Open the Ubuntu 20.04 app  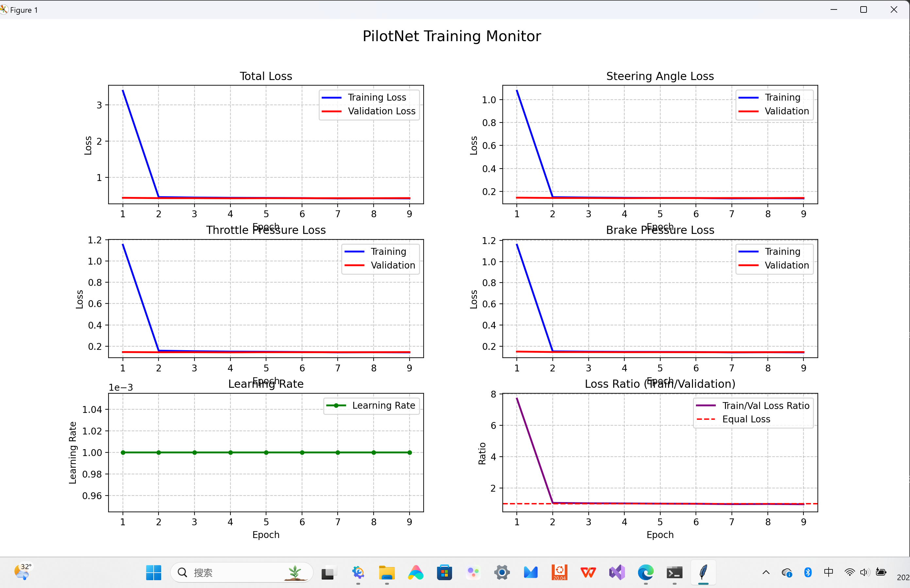[559, 572]
